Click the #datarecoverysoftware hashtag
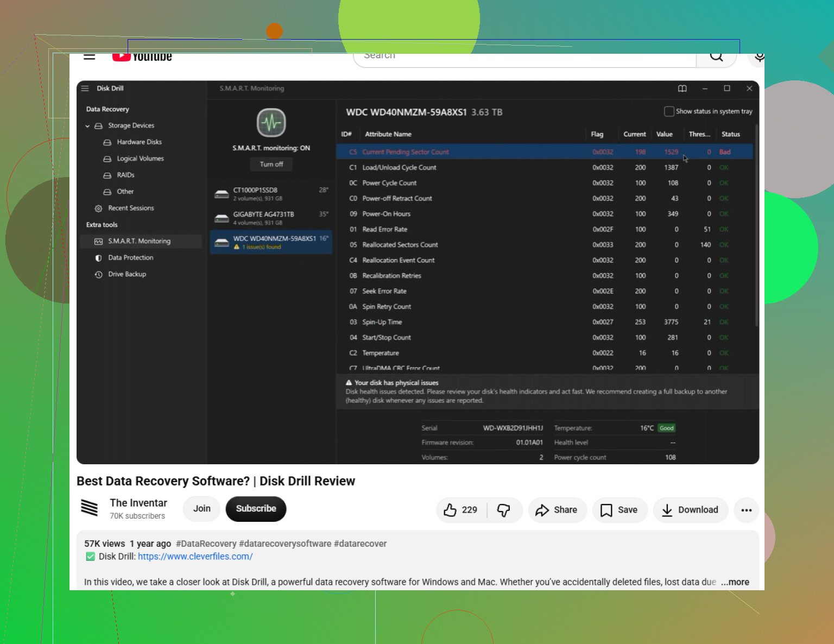 coord(285,544)
